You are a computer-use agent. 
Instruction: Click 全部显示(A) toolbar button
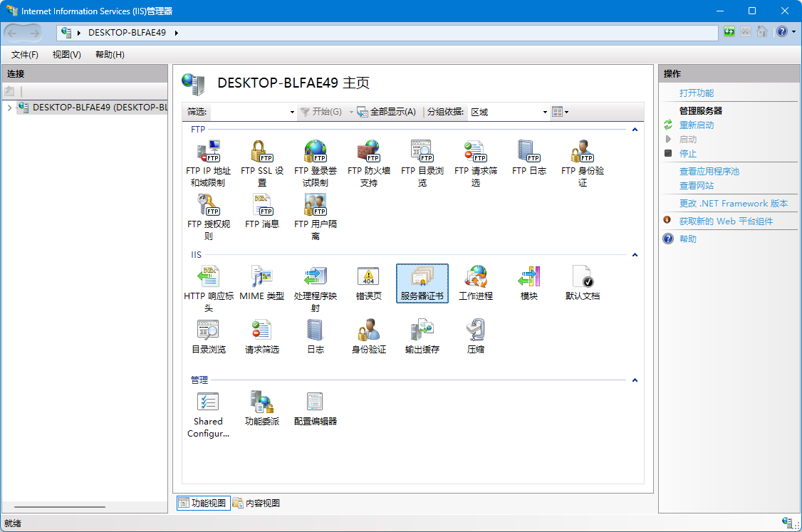[x=387, y=112]
